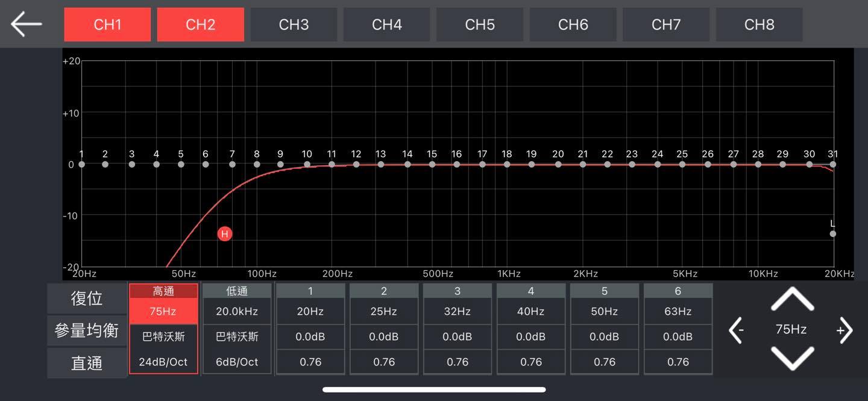Select band 2 Q value 0.76
The height and width of the screenshot is (401, 868).
click(x=384, y=362)
